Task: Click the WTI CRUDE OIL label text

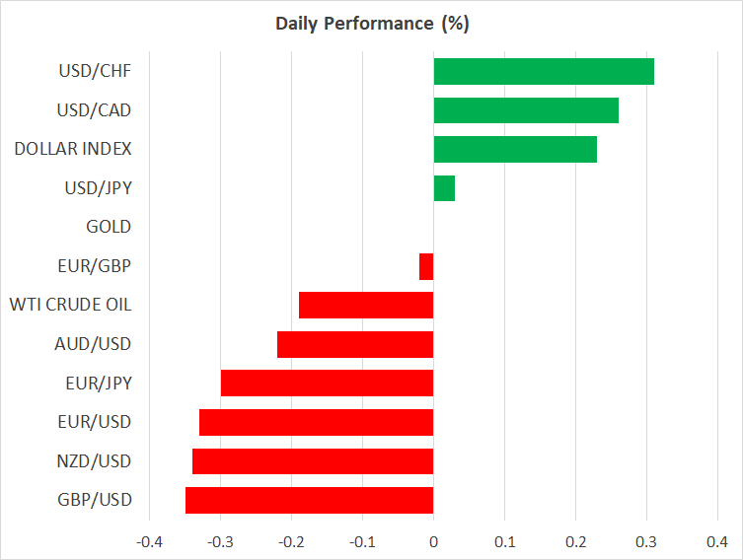Action: (70, 305)
